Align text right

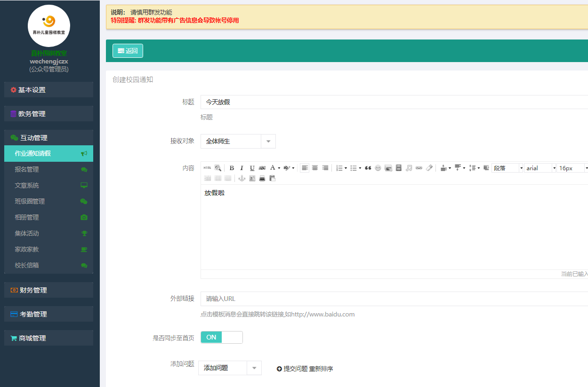(x=325, y=168)
